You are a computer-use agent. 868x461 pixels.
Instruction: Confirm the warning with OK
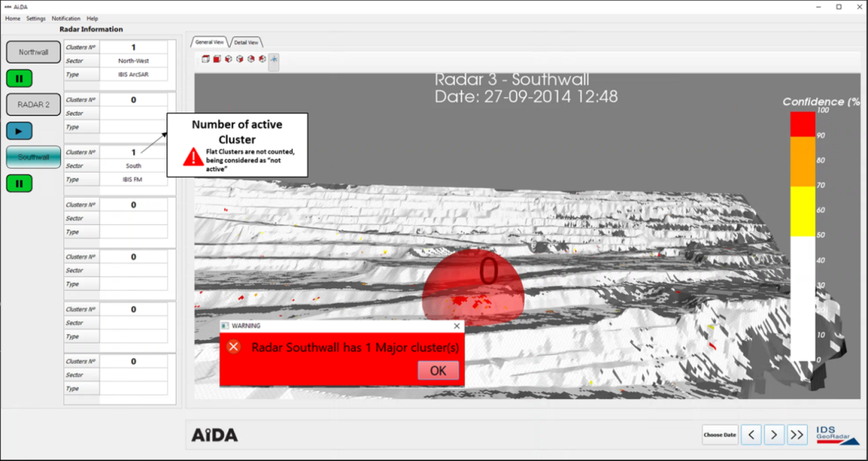click(x=438, y=371)
